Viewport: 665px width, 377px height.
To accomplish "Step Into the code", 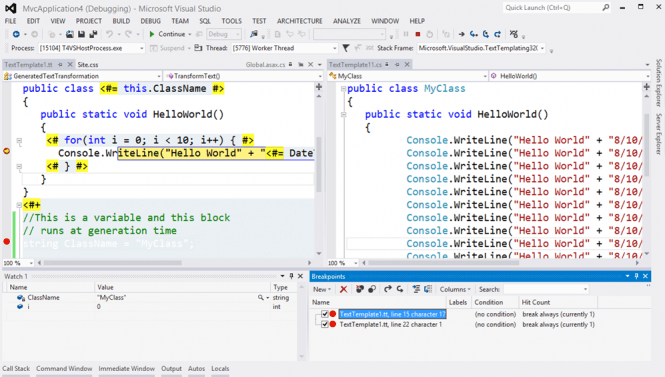I will click(x=474, y=34).
